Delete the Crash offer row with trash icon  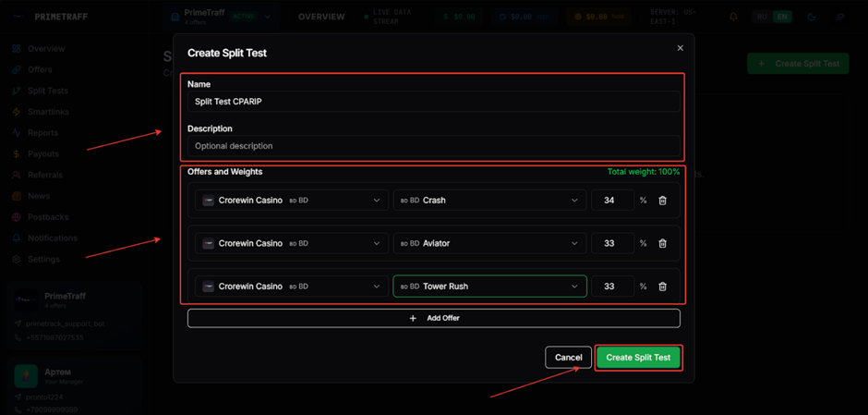pyautogui.click(x=662, y=201)
